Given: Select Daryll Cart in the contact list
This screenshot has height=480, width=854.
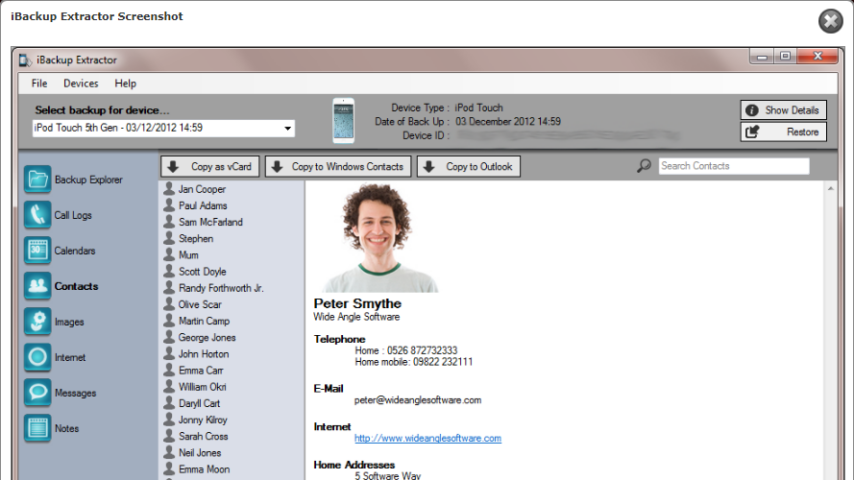Looking at the screenshot, I should point(199,403).
